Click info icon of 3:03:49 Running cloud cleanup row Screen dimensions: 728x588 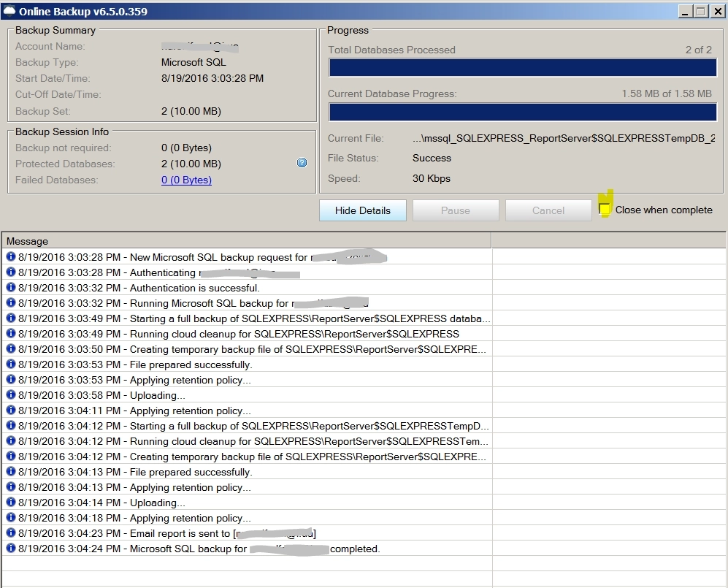click(11, 333)
